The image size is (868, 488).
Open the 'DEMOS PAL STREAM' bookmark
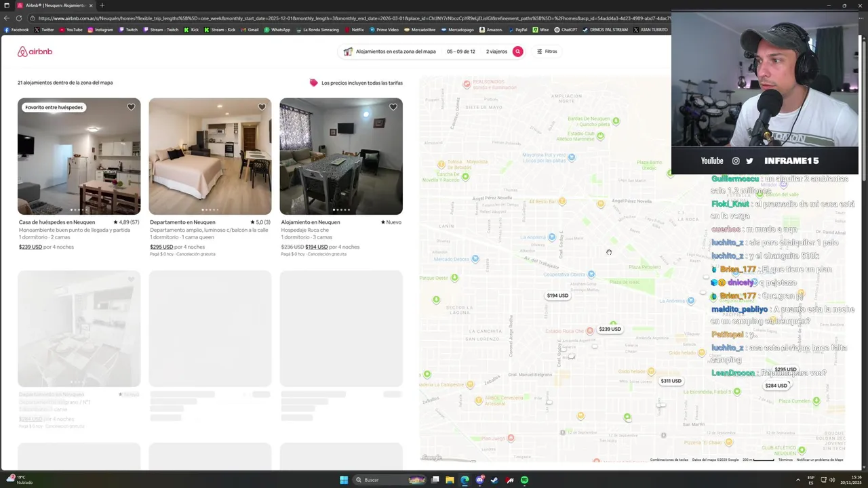[606, 30]
